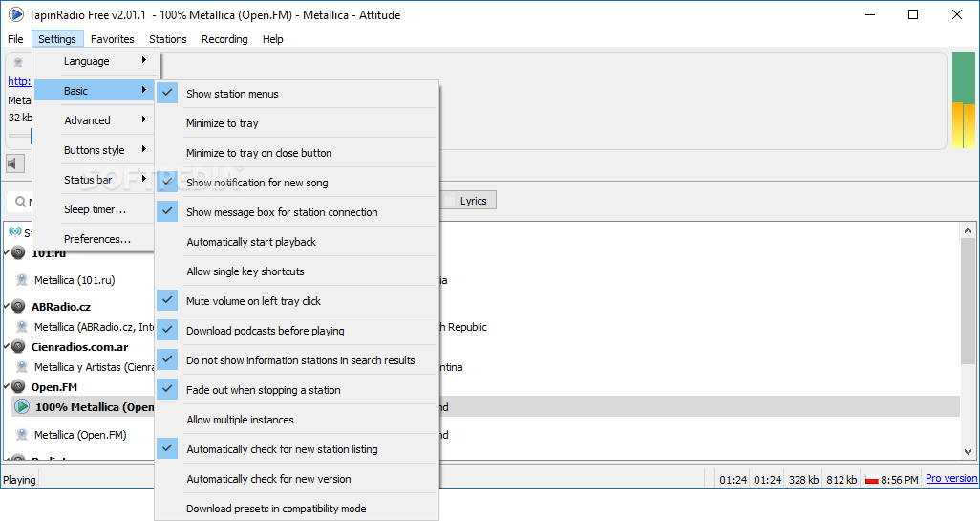Enable Automatically check for new version
This screenshot has width=980, height=521.
click(297, 479)
